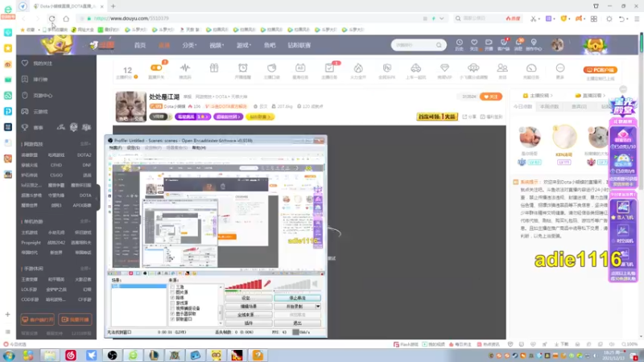Switch to 本周贡献 tab in right panel
This screenshot has width=644, height=362.
tap(549, 106)
